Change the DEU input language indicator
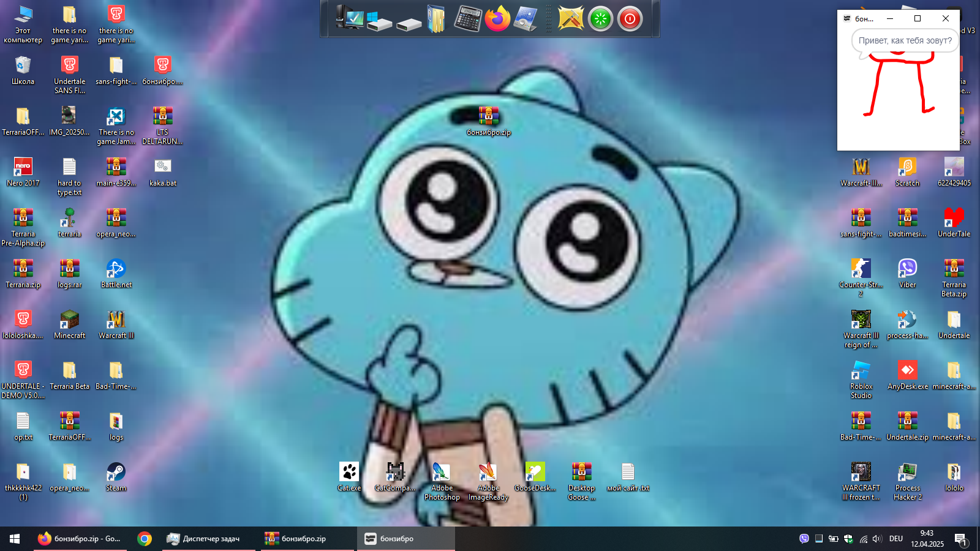Image resolution: width=980 pixels, height=551 pixels. [x=896, y=539]
